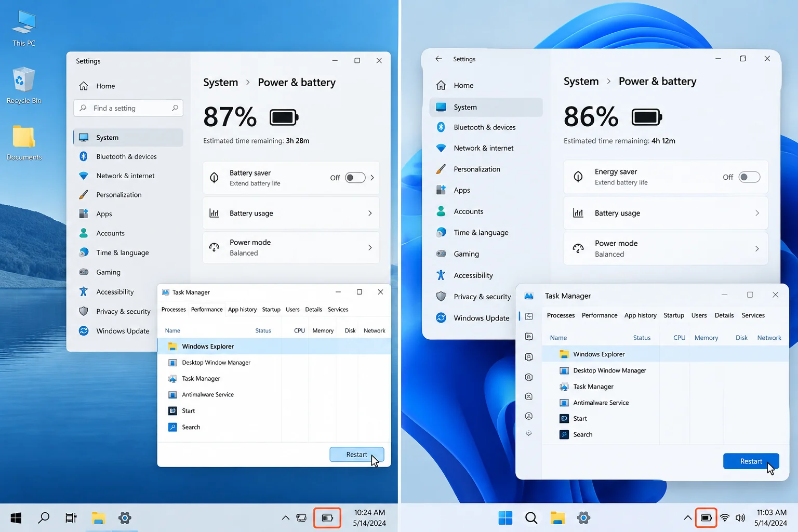Click the battery tray icon beside the 10:24 AM clock
Screen dimensions: 798x532
327,518
